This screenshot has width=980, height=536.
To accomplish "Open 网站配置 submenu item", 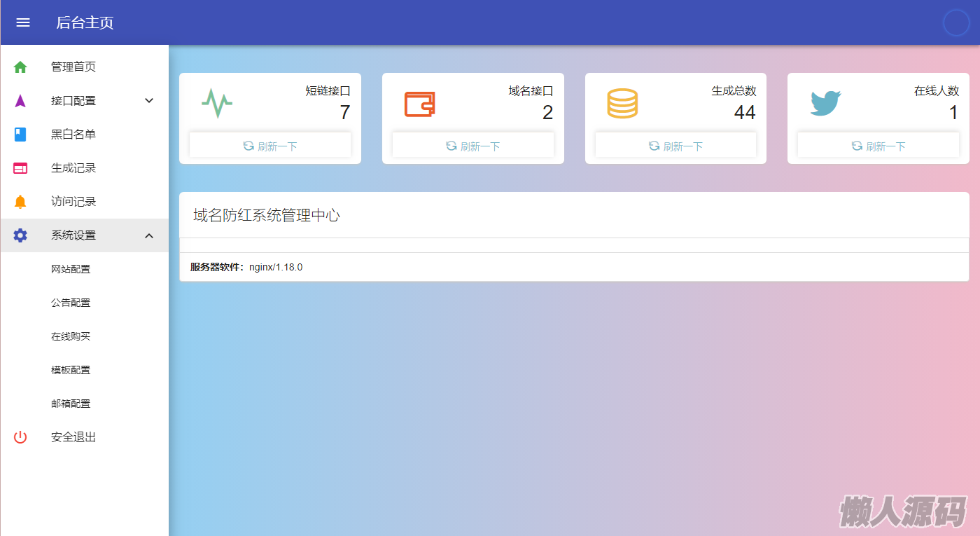I will [84, 269].
